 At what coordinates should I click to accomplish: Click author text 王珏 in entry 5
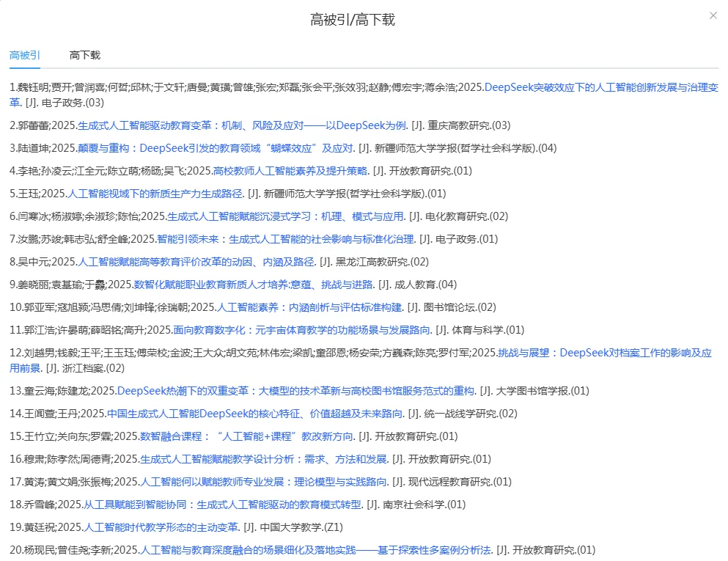[x=28, y=194]
